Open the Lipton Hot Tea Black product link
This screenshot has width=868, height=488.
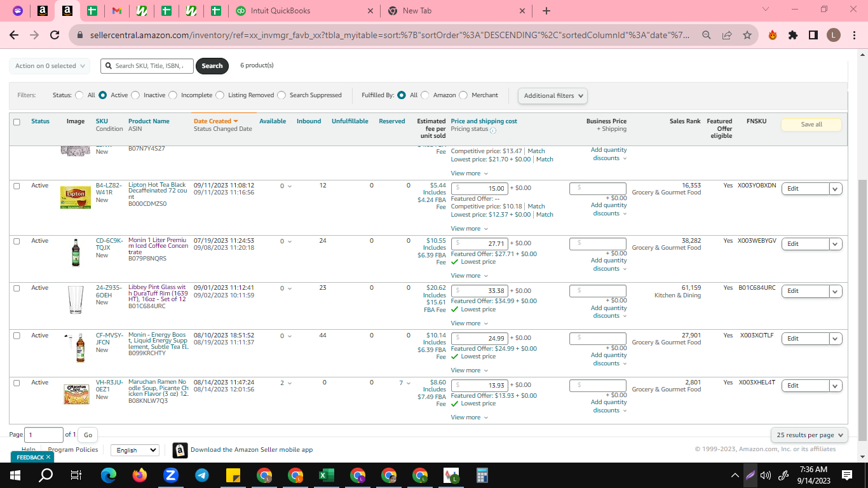point(158,193)
